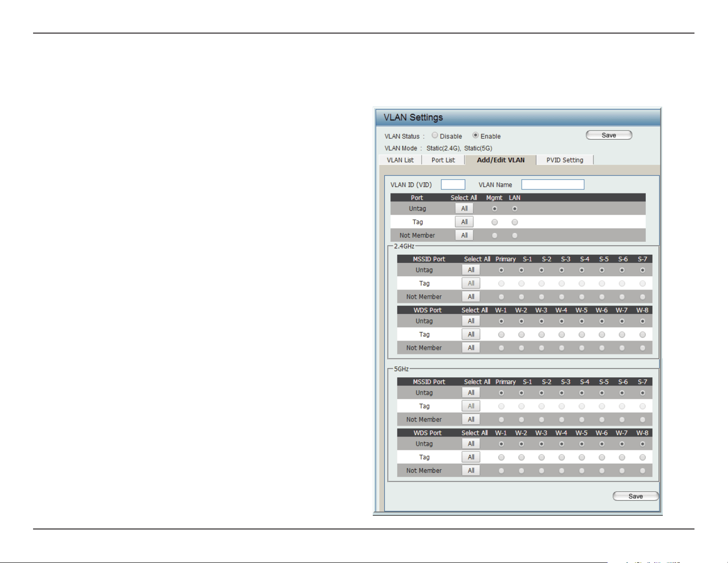This screenshot has height=563, width=728.
Task: Click All for 2.4GHz WDS Not Member row
Action: (471, 348)
